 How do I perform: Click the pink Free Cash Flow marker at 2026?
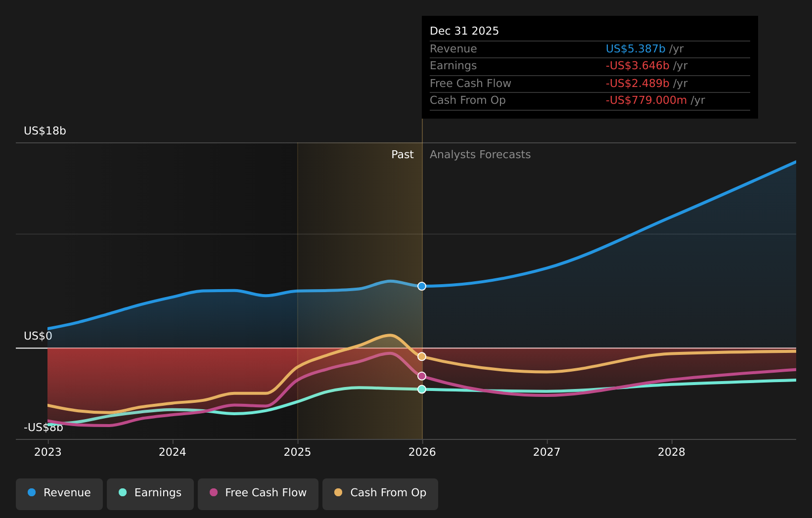422,376
